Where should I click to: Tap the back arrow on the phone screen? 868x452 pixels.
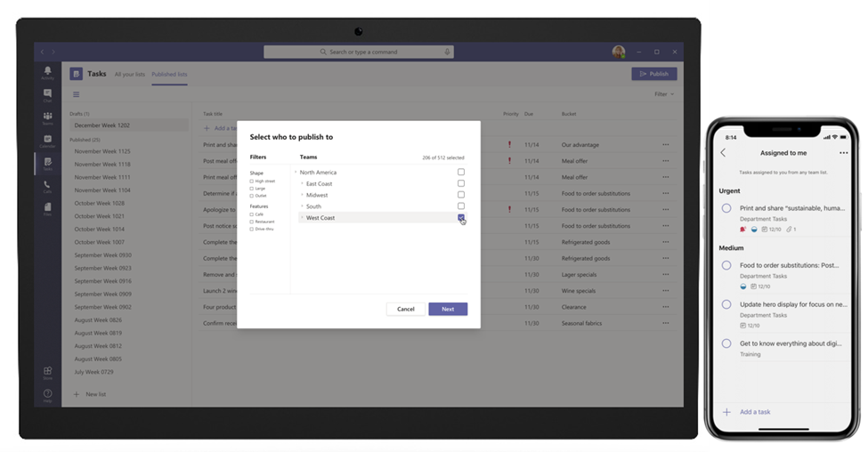point(723,153)
